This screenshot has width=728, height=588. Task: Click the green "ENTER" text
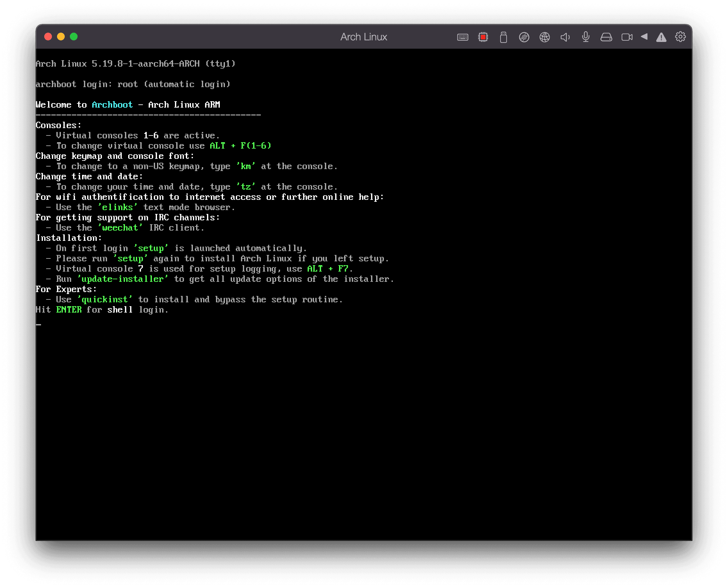(69, 310)
